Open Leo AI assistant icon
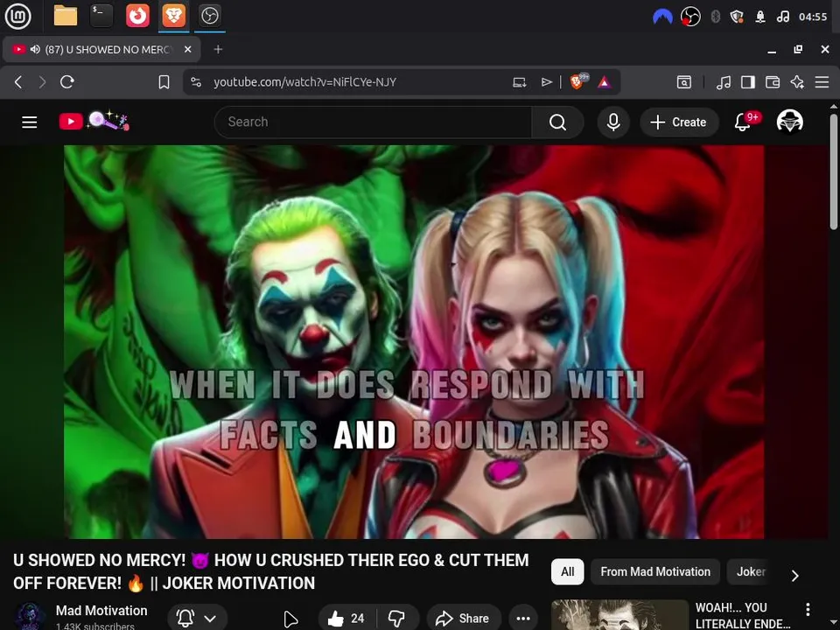 click(797, 82)
